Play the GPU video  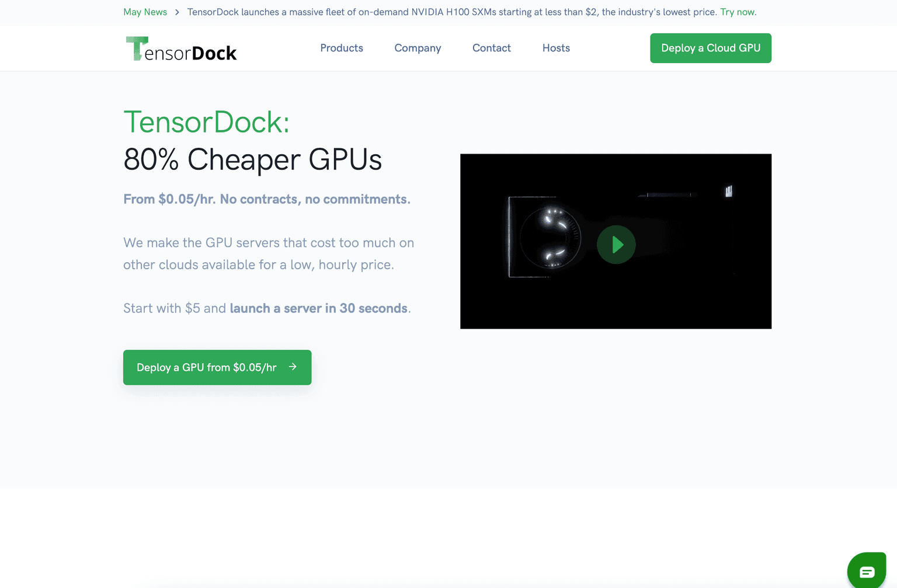pos(616,245)
